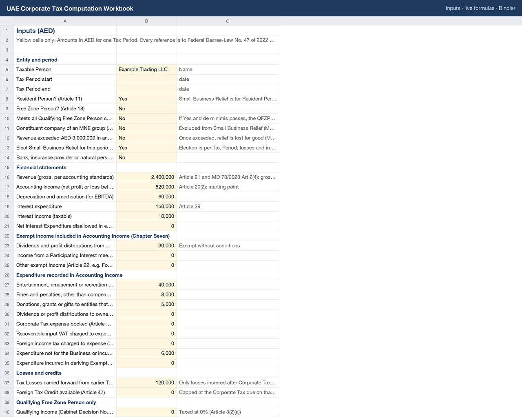
Task: Click the Revenue exceeded AED 3,000,000 value
Action: (x=146, y=138)
